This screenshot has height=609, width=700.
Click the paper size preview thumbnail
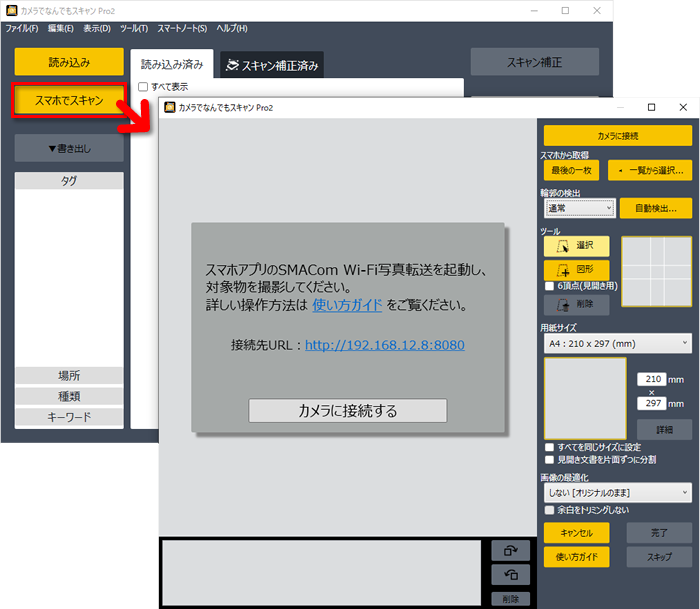coord(585,398)
